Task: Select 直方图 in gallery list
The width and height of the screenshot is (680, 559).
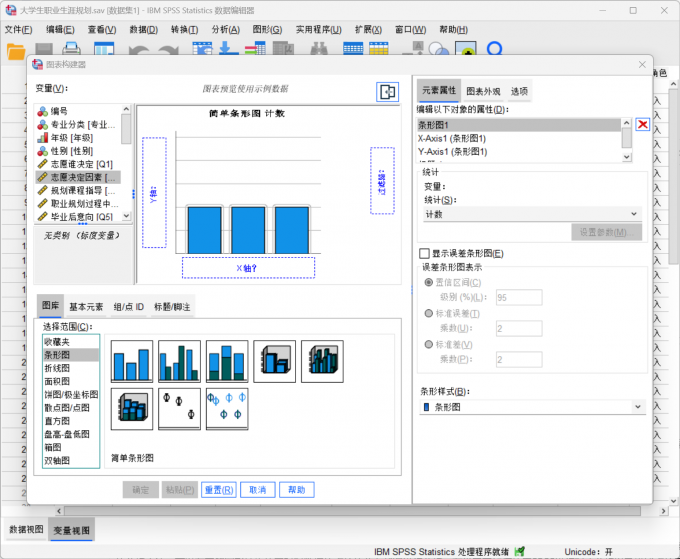Action: [71, 421]
